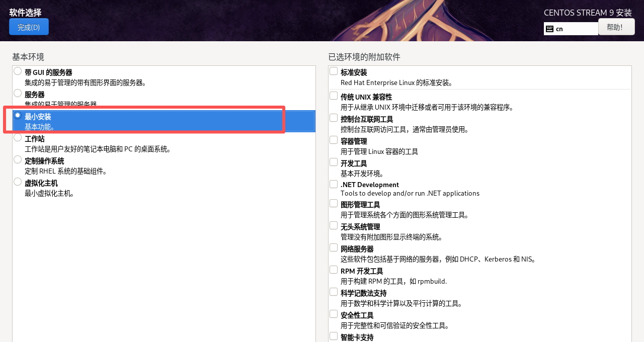Click the 完成(D) button
Image resolution: width=644 pixels, height=342 pixels.
click(x=29, y=27)
